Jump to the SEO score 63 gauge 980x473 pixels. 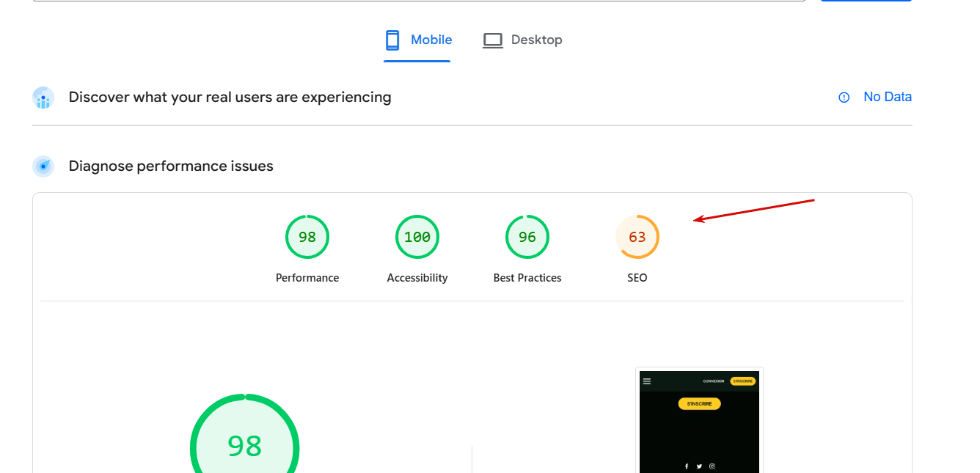pos(637,237)
